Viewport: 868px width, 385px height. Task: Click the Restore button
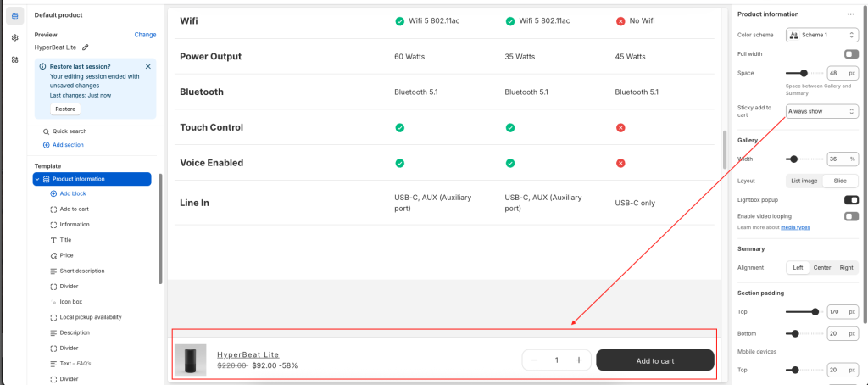point(65,109)
